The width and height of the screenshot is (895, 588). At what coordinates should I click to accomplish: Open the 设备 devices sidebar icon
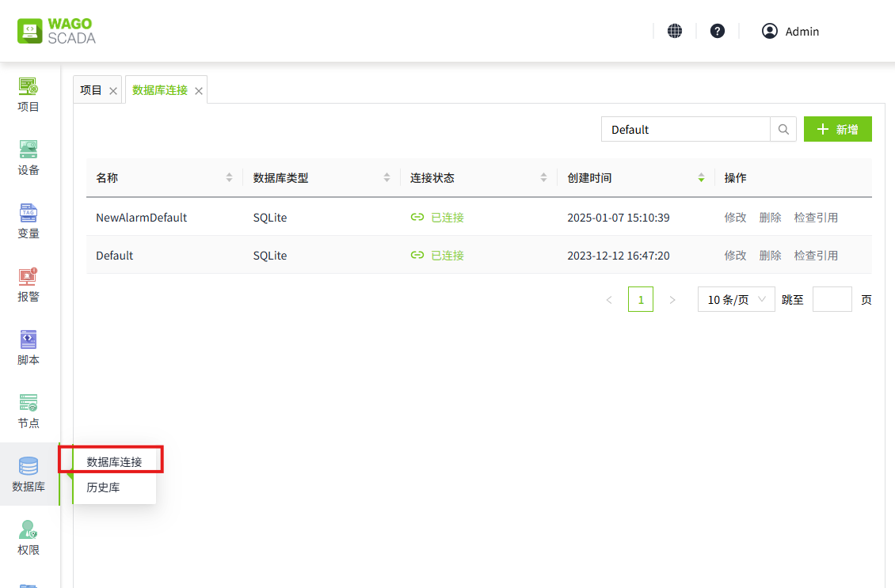[29, 157]
